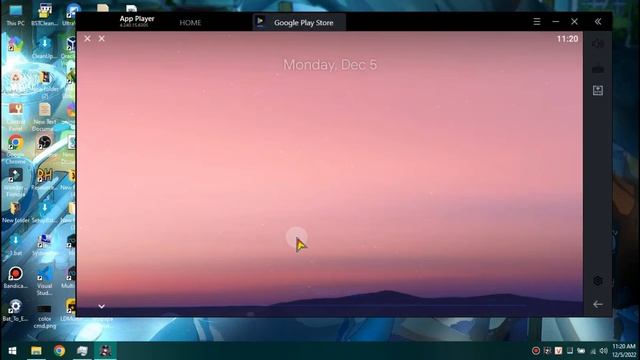
Task: Open the App Player hamburger menu
Action: [537, 22]
